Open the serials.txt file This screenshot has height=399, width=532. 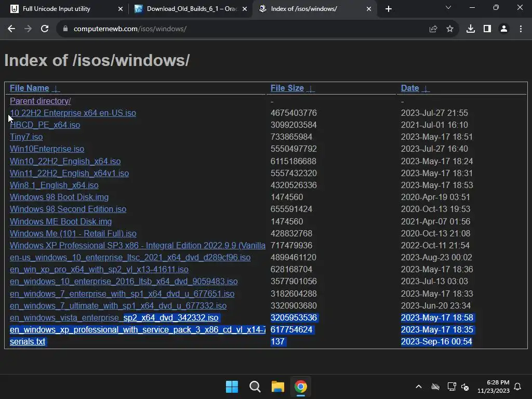[28, 342]
